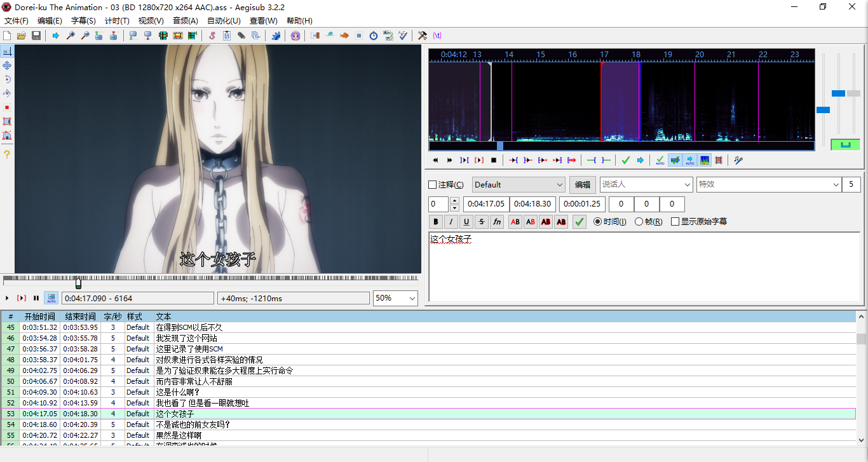Enable 显示原始字幕 checkbox
The height and width of the screenshot is (462, 868).
tap(675, 222)
